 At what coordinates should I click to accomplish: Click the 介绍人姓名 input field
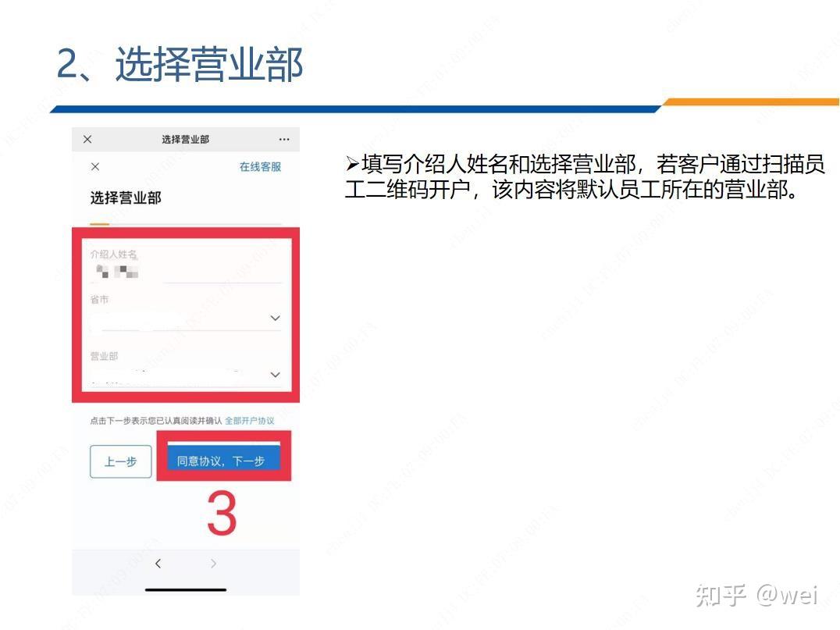point(185,272)
